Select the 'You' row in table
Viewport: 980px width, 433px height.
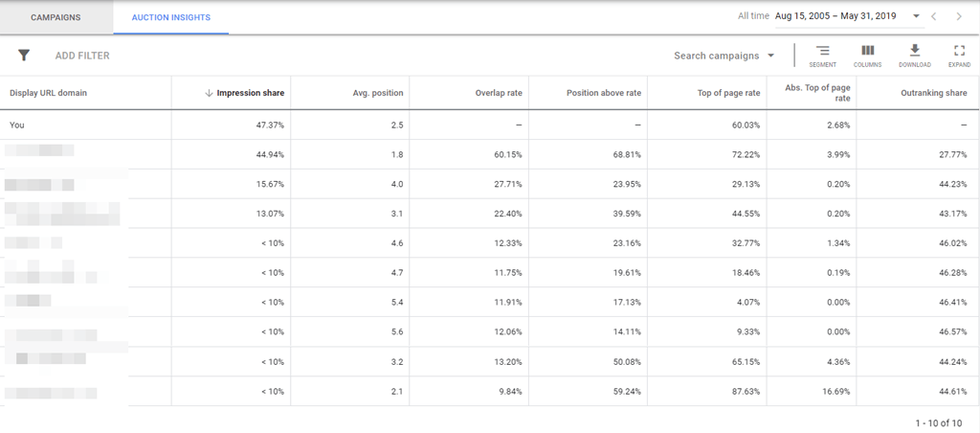[17, 125]
